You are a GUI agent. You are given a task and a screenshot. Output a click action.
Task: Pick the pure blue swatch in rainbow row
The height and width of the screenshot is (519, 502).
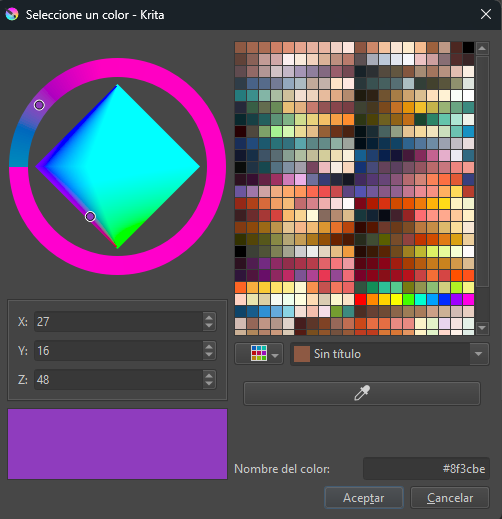tap(444, 299)
